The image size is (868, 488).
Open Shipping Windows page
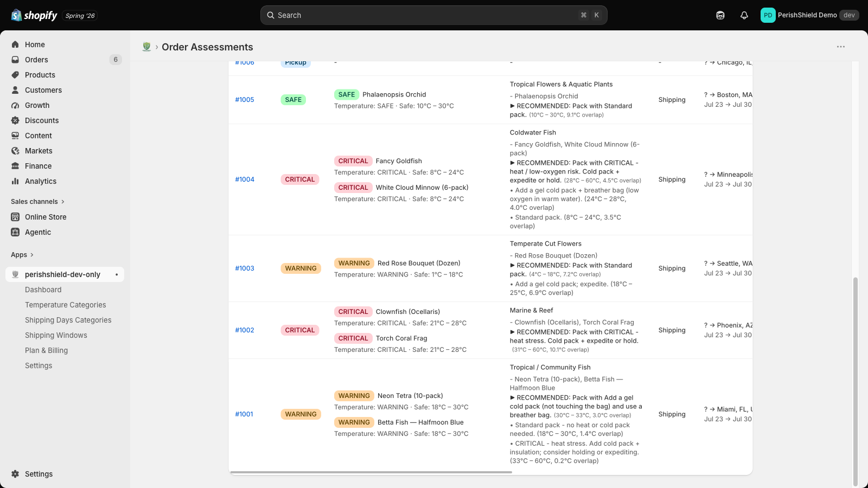[56, 335]
